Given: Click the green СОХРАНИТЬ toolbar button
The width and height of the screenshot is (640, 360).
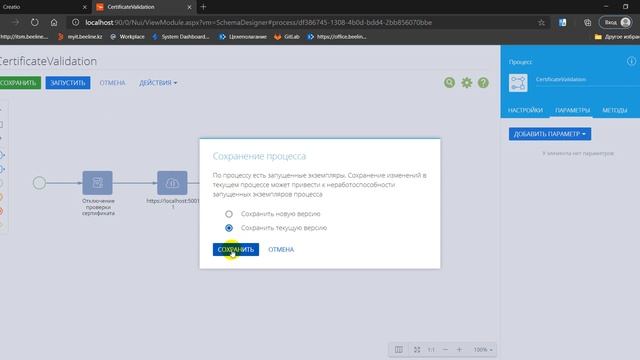Looking at the screenshot, I should (x=20, y=83).
